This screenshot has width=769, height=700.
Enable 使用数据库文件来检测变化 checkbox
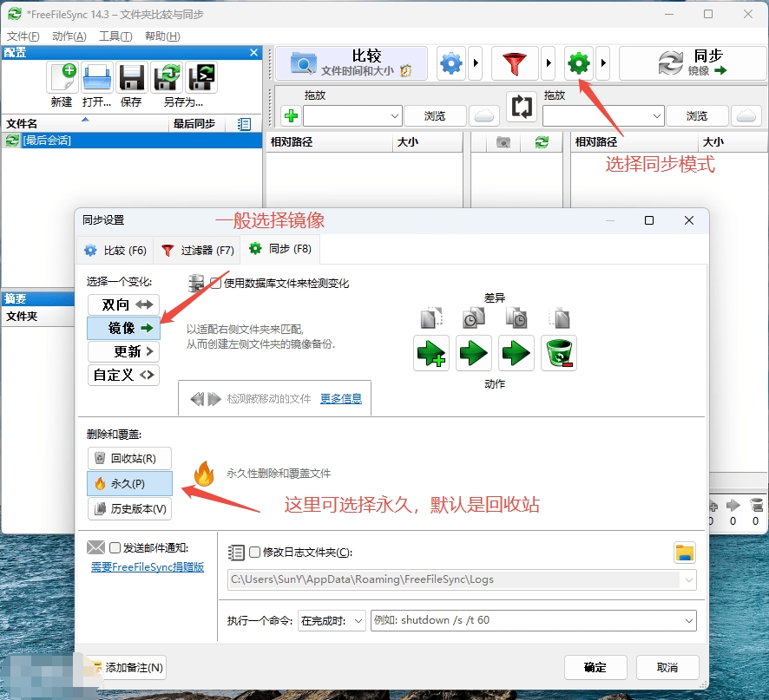pos(216,283)
